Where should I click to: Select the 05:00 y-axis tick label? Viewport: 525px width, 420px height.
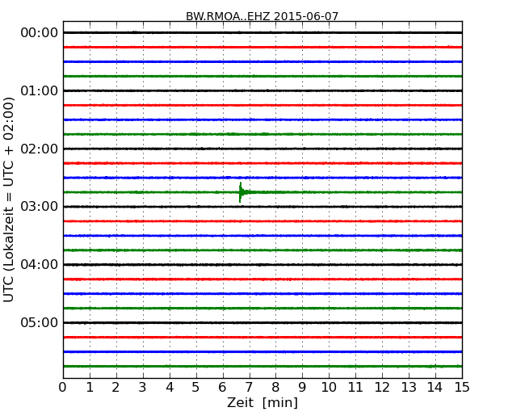(x=39, y=323)
